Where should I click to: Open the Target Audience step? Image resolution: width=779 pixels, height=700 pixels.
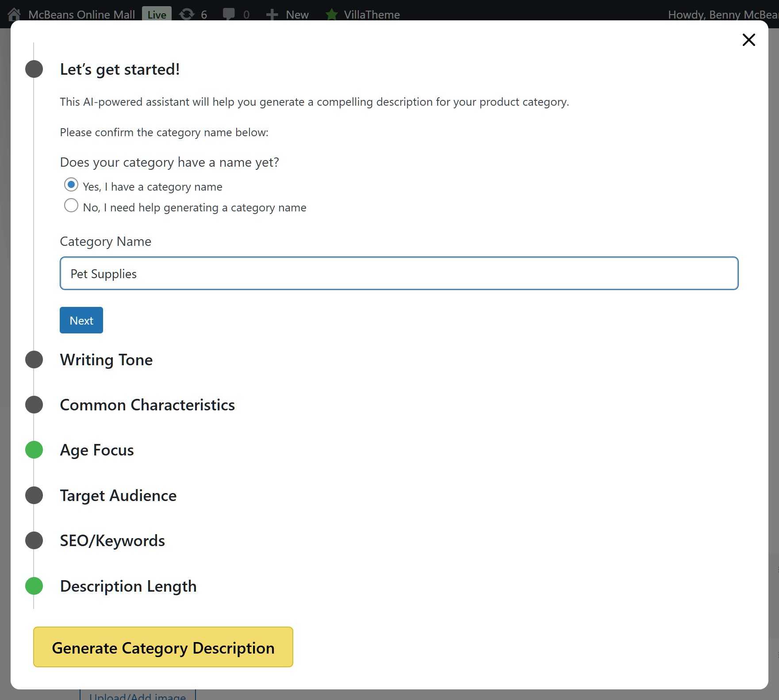pos(118,496)
